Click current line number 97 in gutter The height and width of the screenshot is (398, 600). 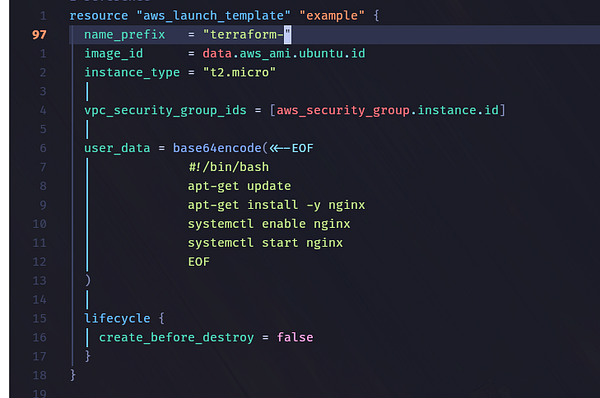[39, 35]
